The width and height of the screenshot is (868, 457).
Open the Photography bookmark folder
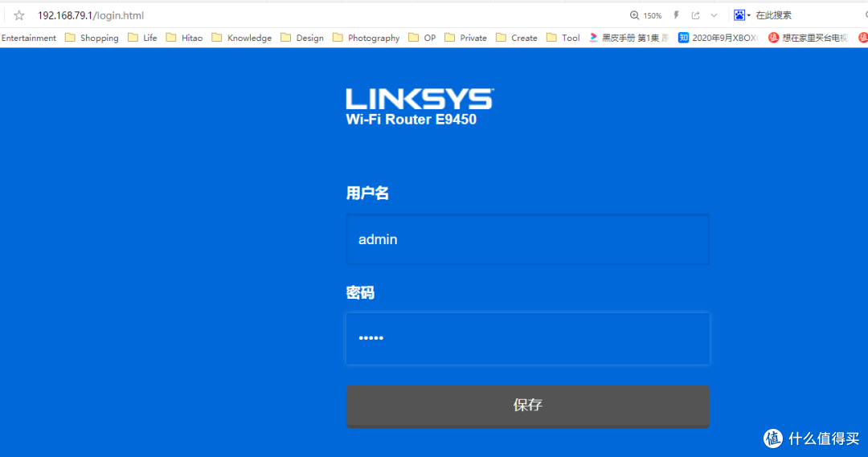tap(366, 38)
